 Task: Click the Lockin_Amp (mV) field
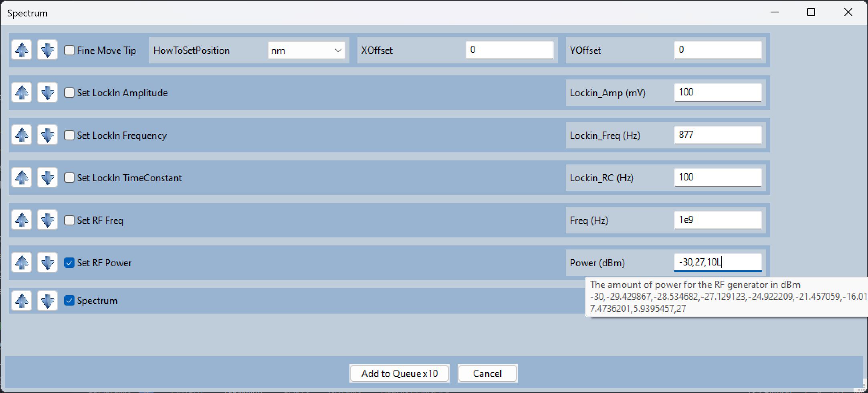pos(718,93)
